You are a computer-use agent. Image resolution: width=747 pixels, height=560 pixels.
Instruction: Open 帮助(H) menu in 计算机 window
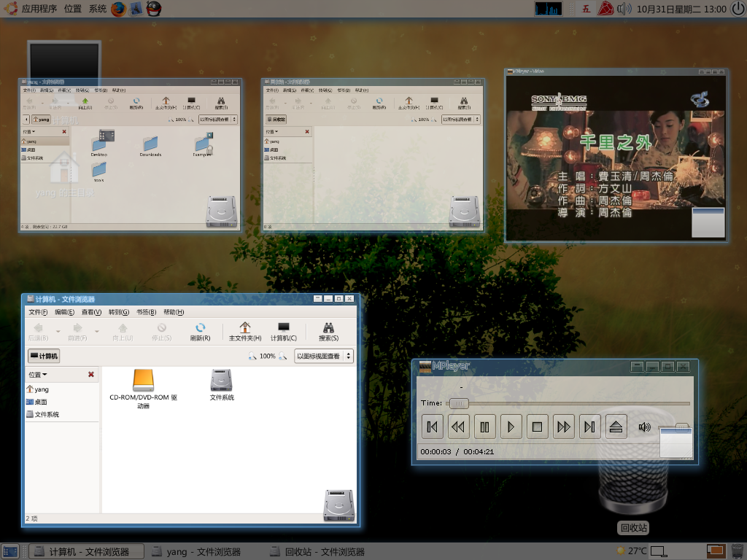174,312
